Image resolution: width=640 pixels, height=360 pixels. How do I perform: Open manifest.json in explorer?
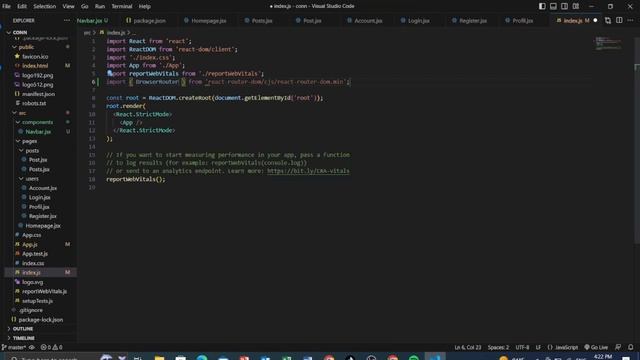[x=38, y=94]
